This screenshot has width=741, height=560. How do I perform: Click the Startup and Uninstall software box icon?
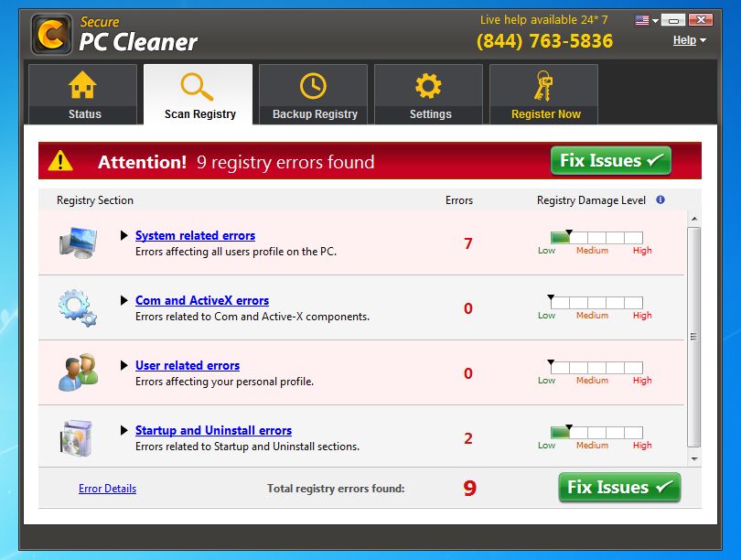(x=78, y=436)
